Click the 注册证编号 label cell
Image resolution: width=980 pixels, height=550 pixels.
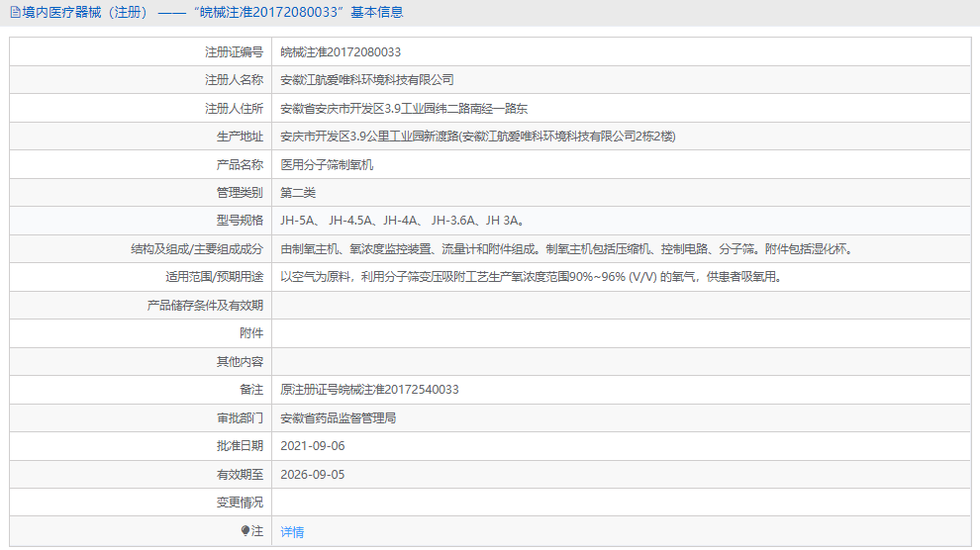click(234, 52)
